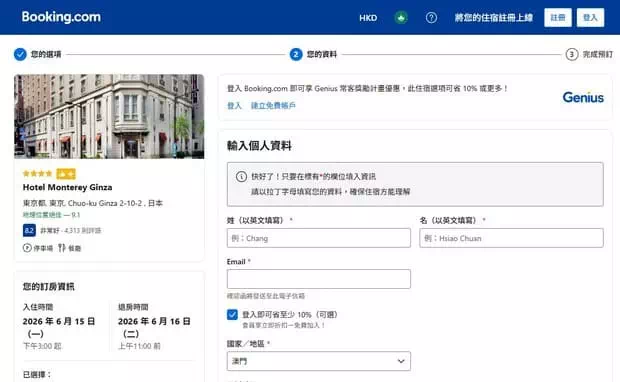Click 將您的住宿註冊上線 link
The height and width of the screenshot is (382, 620).
click(493, 18)
